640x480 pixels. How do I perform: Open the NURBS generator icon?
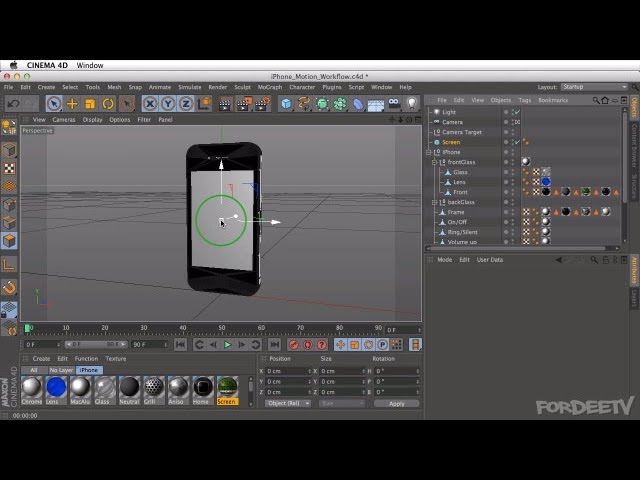pyautogui.click(x=322, y=104)
